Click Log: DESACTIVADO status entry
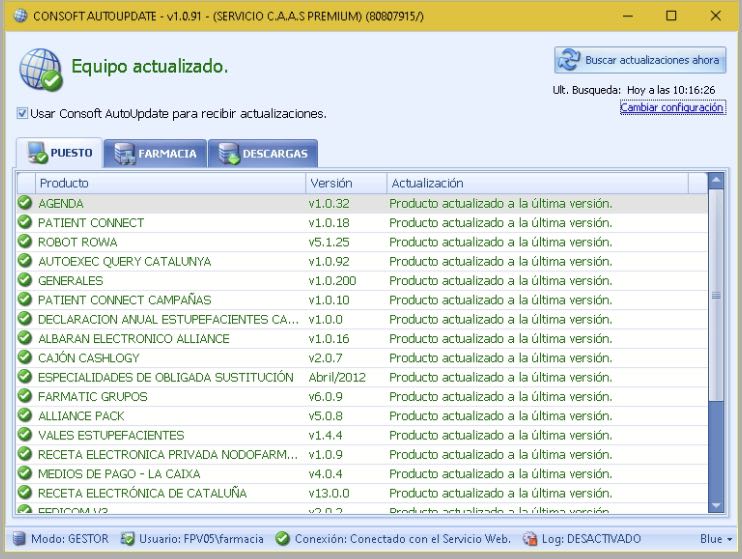The height and width of the screenshot is (559, 742). tap(591, 539)
